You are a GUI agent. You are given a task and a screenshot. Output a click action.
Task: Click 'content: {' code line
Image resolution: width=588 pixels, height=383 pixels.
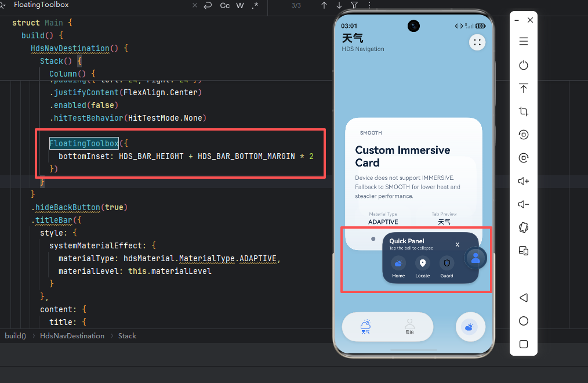coord(63,309)
